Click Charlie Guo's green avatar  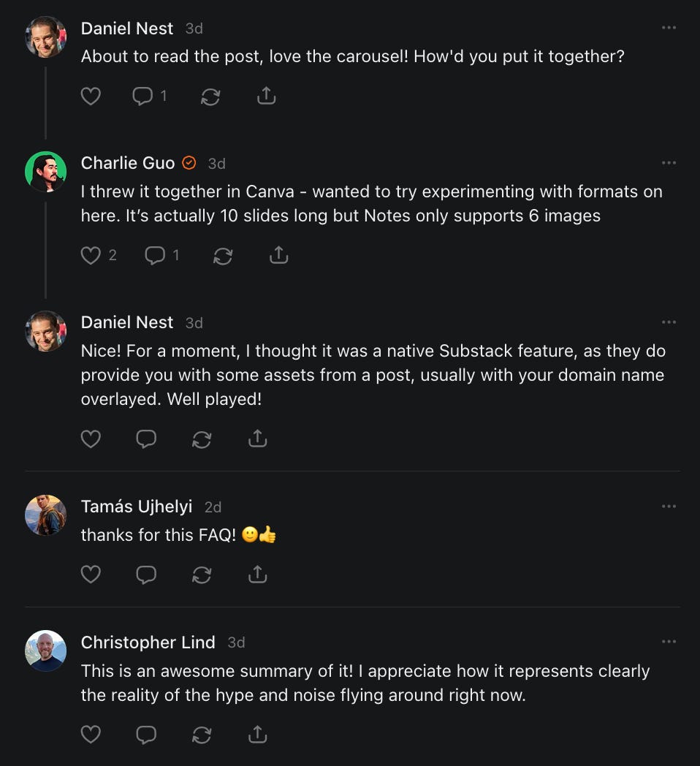pos(45,172)
